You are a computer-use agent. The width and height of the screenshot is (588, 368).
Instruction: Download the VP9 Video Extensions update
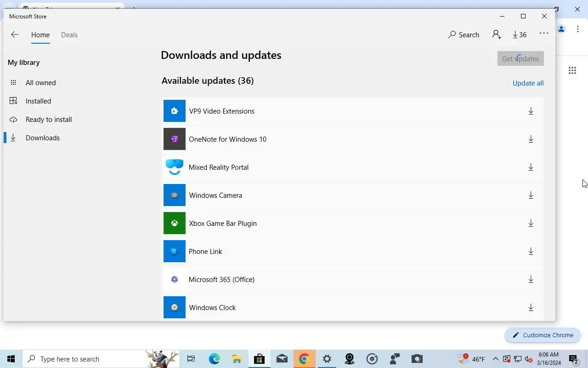pyautogui.click(x=531, y=111)
